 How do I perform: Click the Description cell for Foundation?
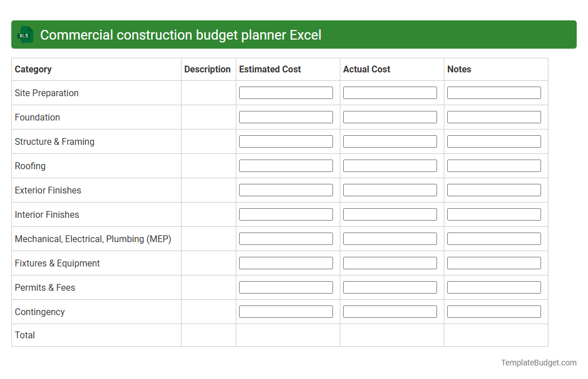[x=207, y=117]
